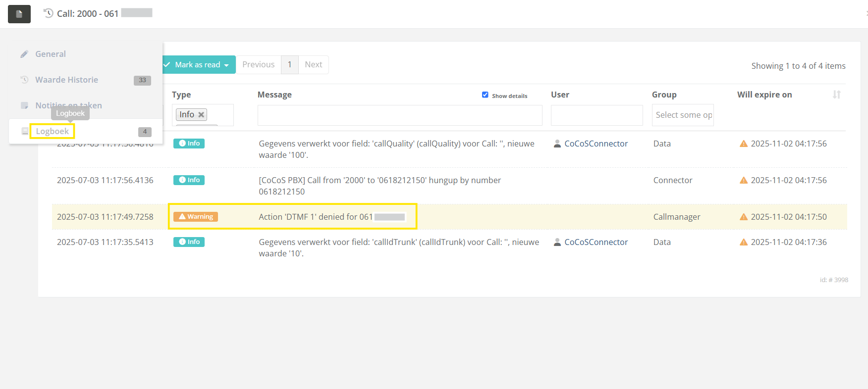The height and width of the screenshot is (389, 868).
Task: Click the dark document icon button
Action: coord(19,14)
